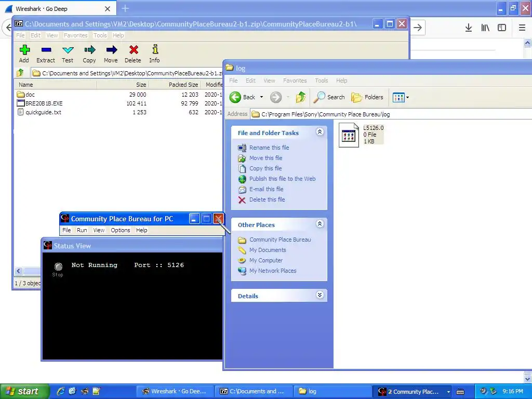
Task: Click Firefox downloads arrow icon
Action: pyautogui.click(x=469, y=28)
